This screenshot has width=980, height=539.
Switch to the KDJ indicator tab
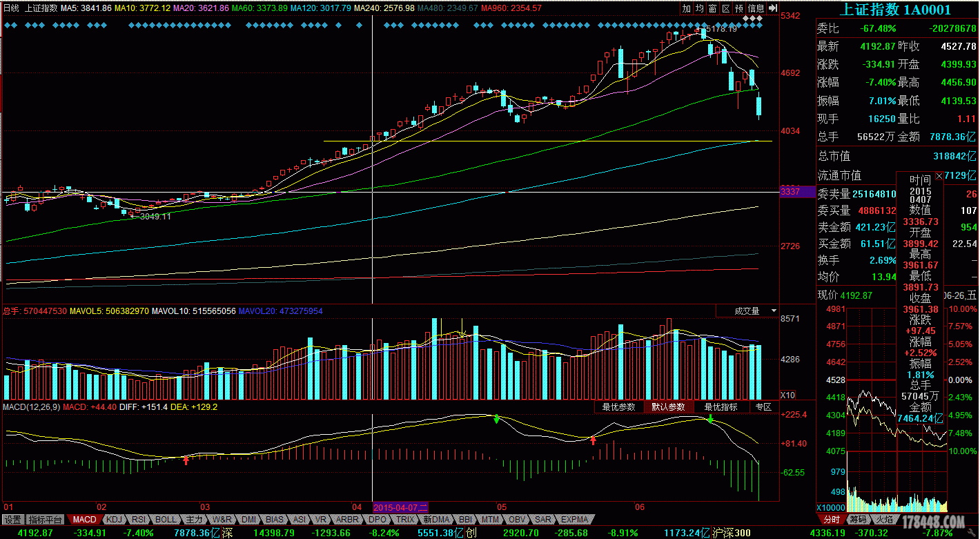pos(114,520)
